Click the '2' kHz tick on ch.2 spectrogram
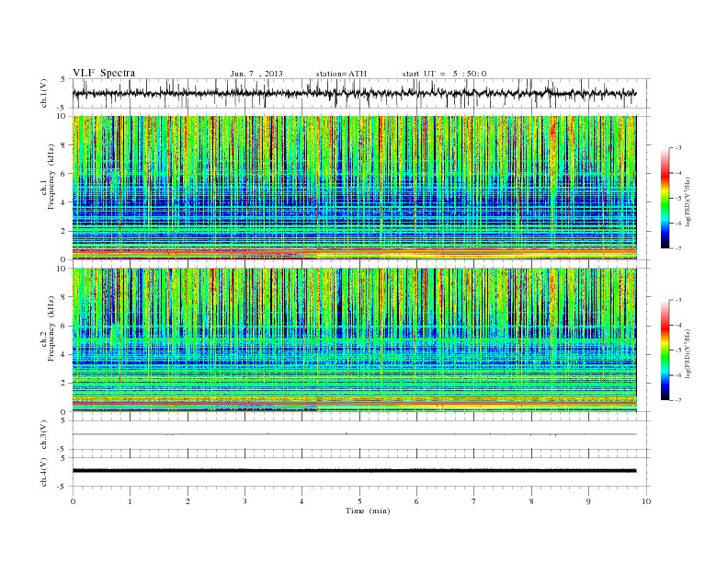This screenshot has width=728, height=563. tap(63, 384)
